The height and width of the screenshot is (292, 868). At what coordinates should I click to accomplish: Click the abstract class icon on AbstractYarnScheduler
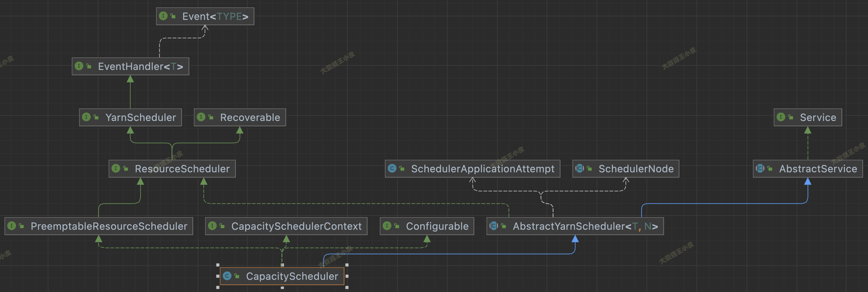click(494, 226)
